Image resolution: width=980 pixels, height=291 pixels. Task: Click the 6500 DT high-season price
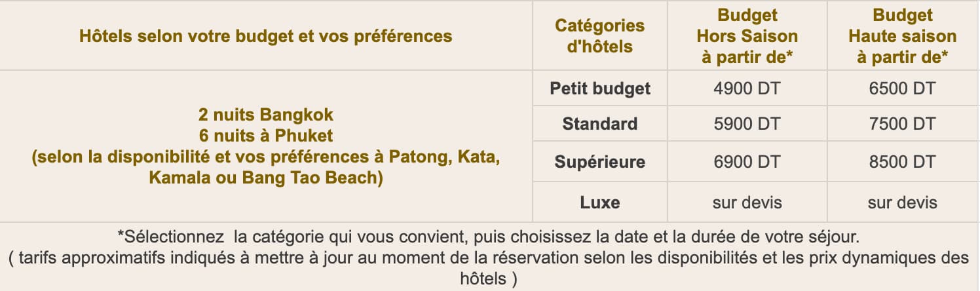tap(902, 88)
